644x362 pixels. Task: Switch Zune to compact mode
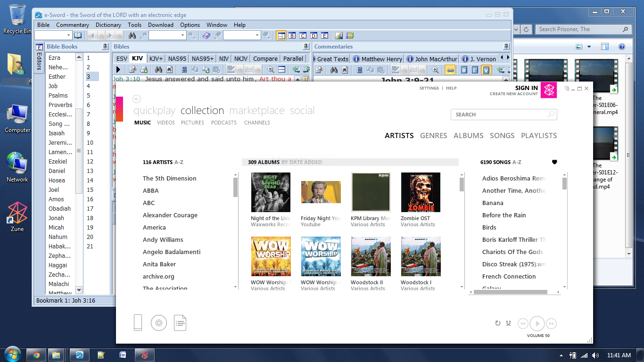(567, 89)
